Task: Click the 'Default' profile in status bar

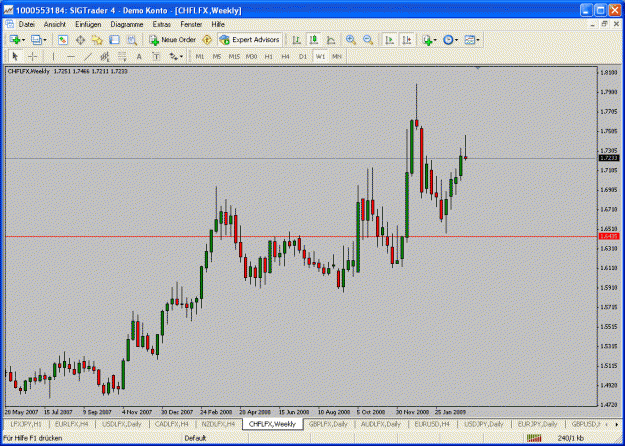Action: 195,438
